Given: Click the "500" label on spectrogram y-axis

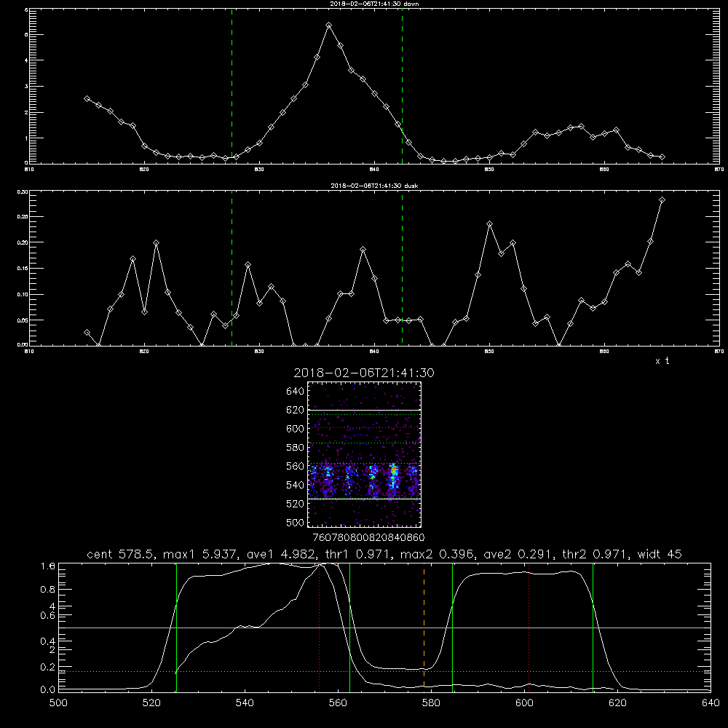Looking at the screenshot, I should click(x=295, y=522).
